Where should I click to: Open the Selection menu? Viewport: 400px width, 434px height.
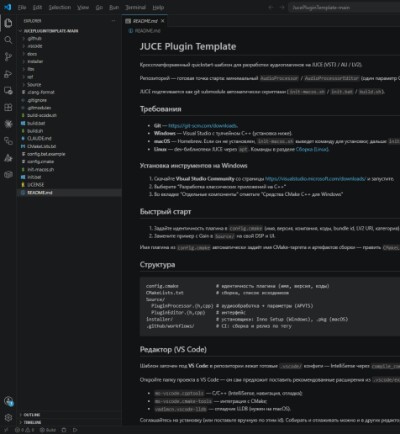click(x=60, y=7)
